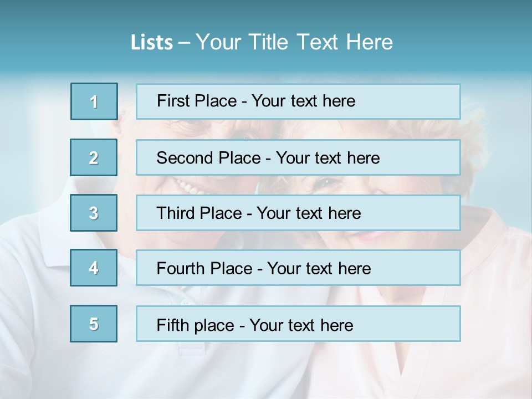Image resolution: width=532 pixels, height=399 pixels.
Task: Click the bold word Lists in title
Action: point(152,43)
